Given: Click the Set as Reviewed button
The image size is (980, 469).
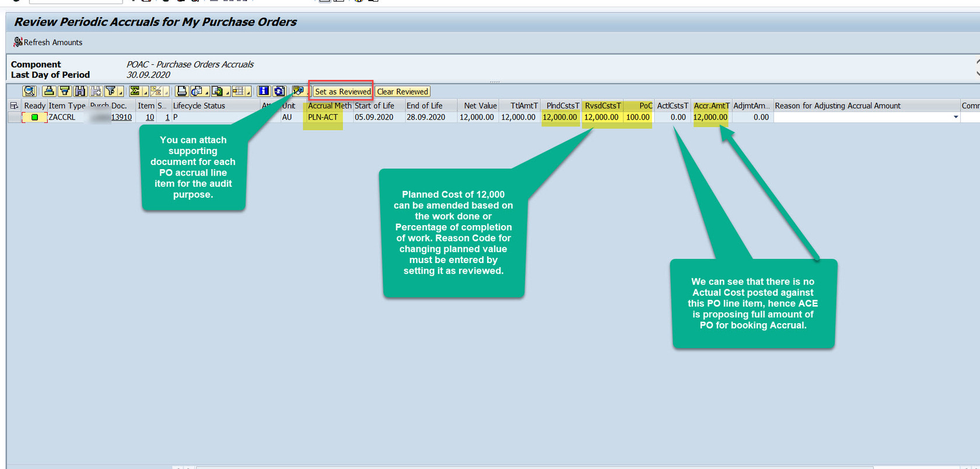Looking at the screenshot, I should pos(342,92).
